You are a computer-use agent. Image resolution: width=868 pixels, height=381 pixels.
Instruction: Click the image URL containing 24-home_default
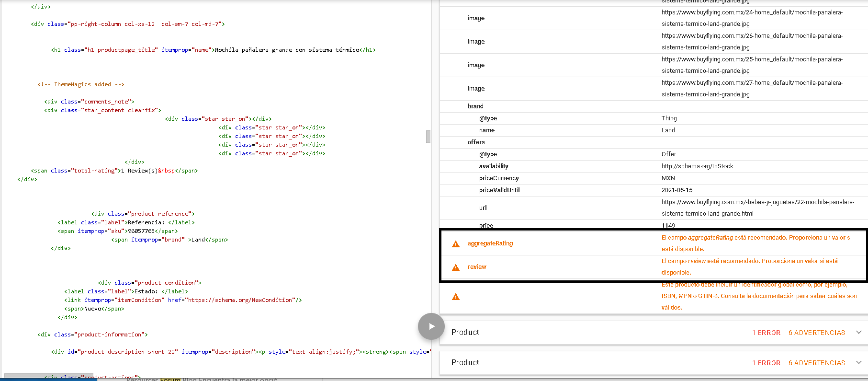click(752, 18)
